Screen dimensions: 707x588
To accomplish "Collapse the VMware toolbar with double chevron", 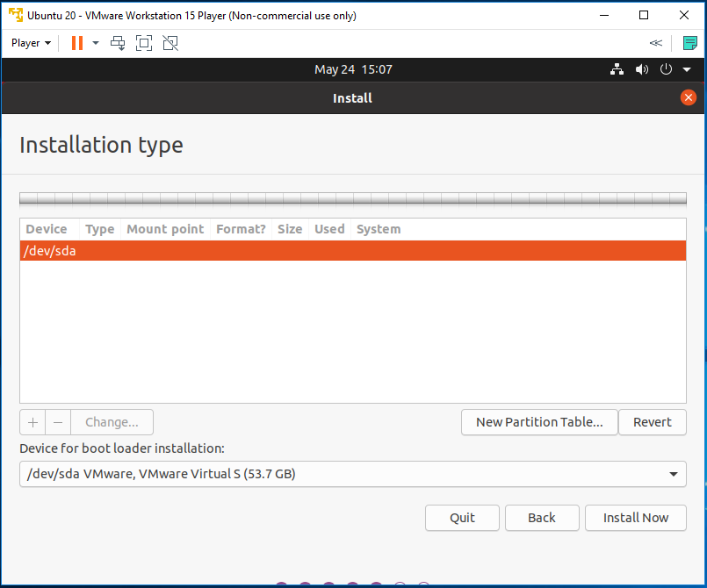I will point(655,43).
